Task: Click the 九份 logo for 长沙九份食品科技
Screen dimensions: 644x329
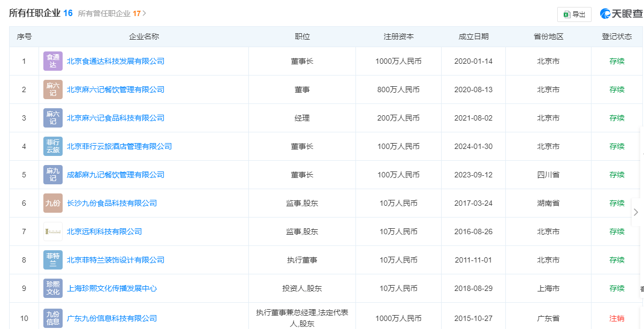Action: (x=53, y=203)
